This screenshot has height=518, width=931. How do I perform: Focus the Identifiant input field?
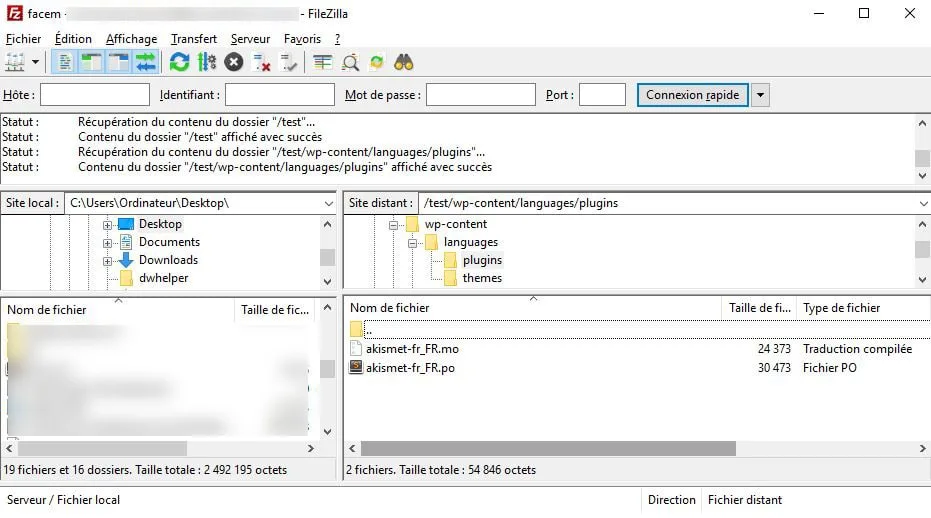280,95
